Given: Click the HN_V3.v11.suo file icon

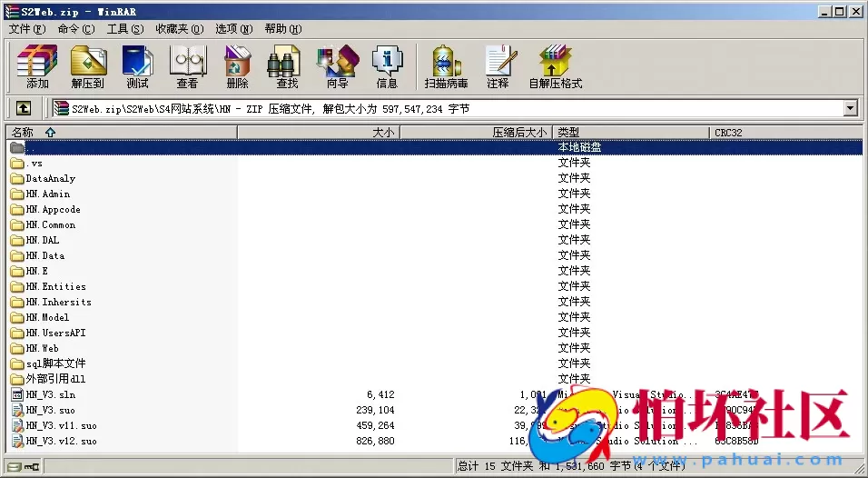Looking at the screenshot, I should point(17,426).
